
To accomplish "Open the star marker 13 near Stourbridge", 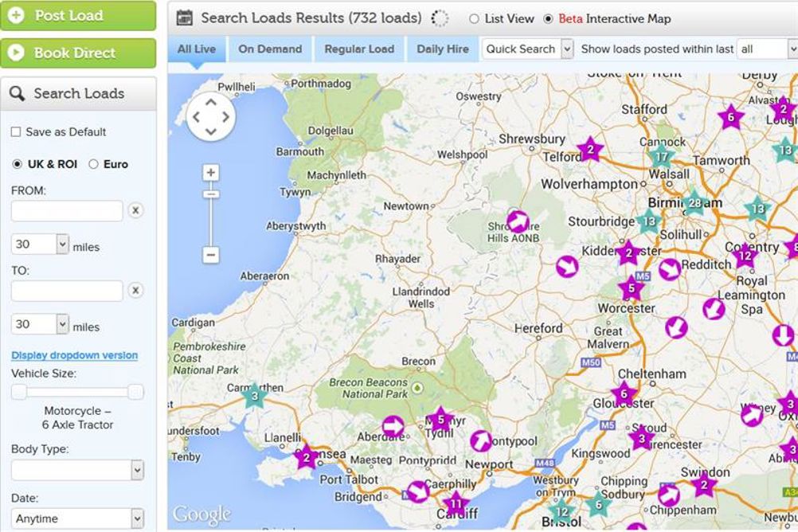I will [649, 221].
